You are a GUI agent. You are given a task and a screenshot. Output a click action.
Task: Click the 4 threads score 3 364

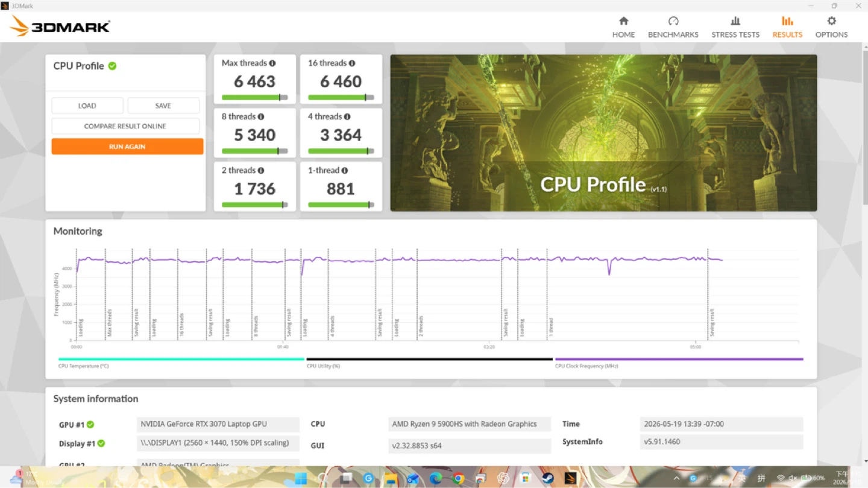[341, 135]
